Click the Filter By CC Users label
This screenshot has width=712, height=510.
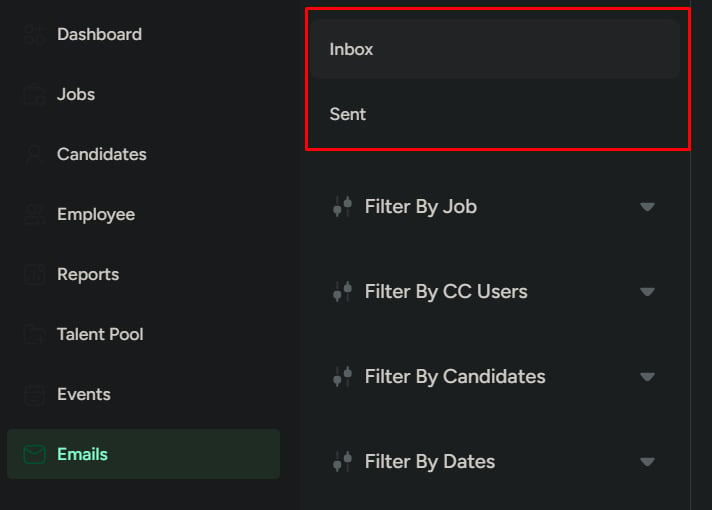click(x=446, y=292)
